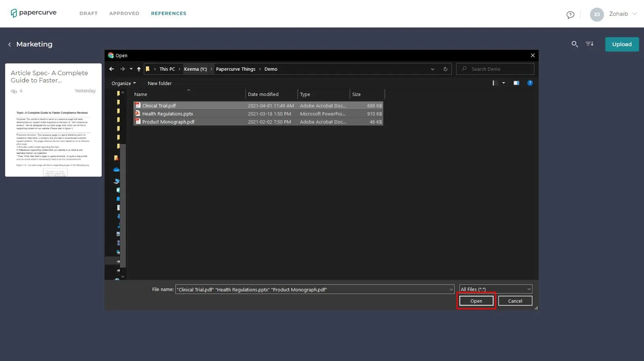Click the Cancel button
Image resolution: width=644 pixels, height=361 pixels.
(x=515, y=301)
